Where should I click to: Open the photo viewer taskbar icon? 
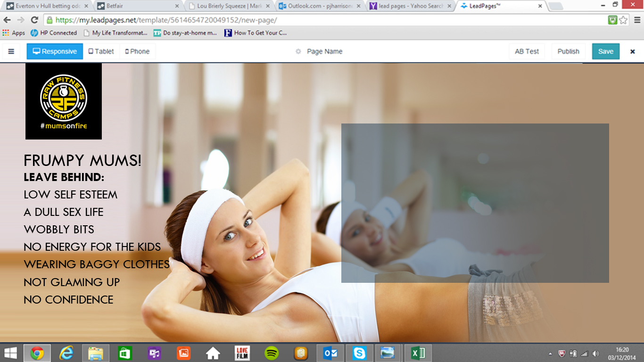point(388,353)
